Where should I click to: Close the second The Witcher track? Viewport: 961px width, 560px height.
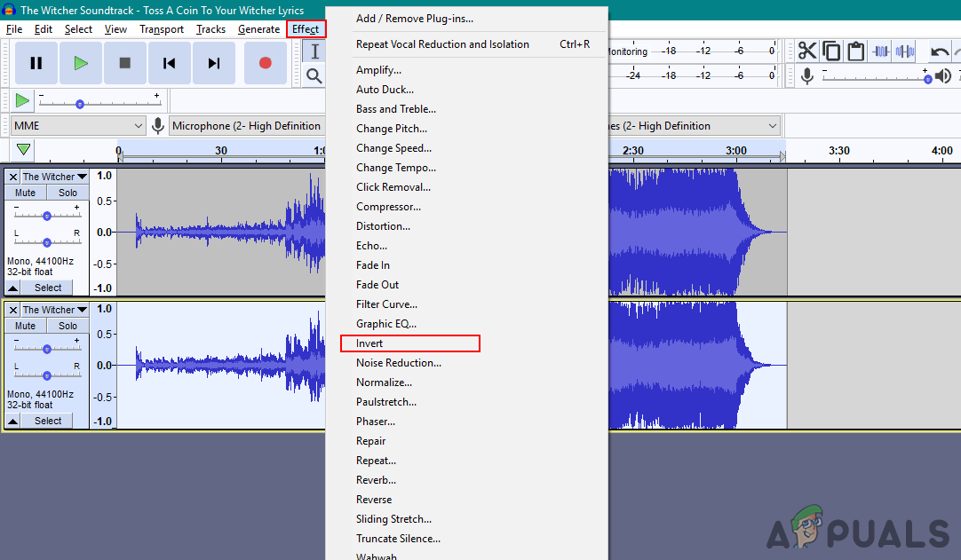(x=12, y=310)
